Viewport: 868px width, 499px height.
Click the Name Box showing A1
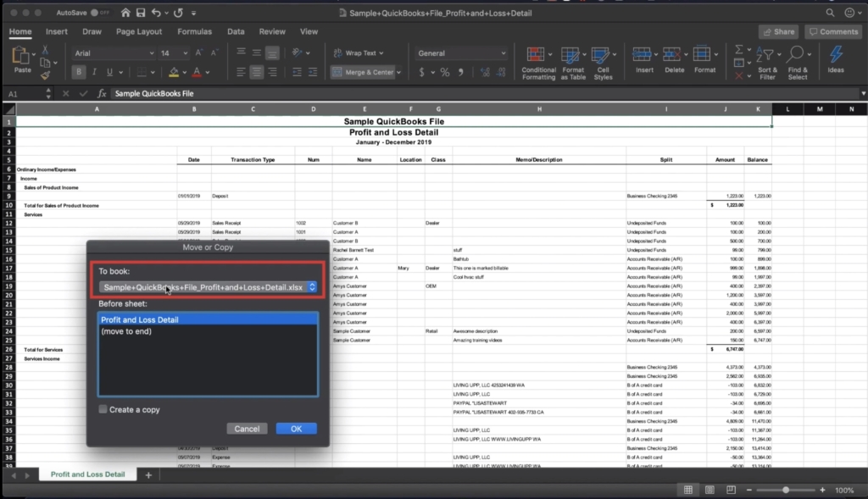click(22, 94)
